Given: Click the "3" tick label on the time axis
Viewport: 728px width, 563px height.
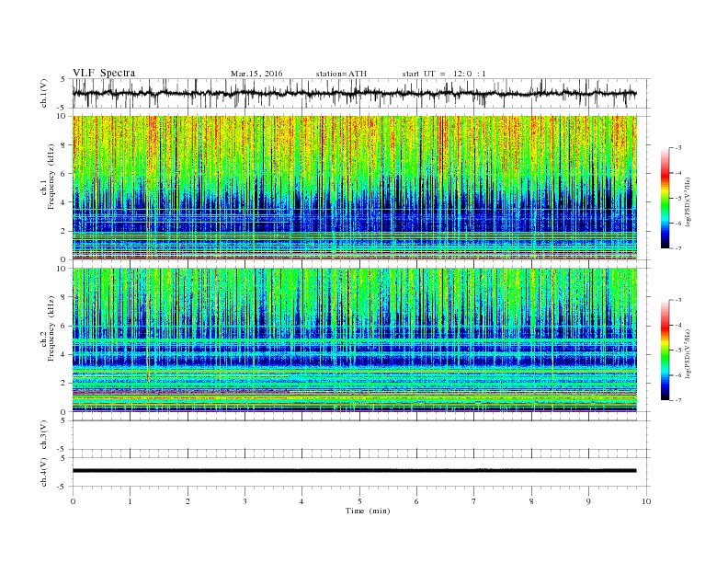Looking at the screenshot, I should click(245, 501).
